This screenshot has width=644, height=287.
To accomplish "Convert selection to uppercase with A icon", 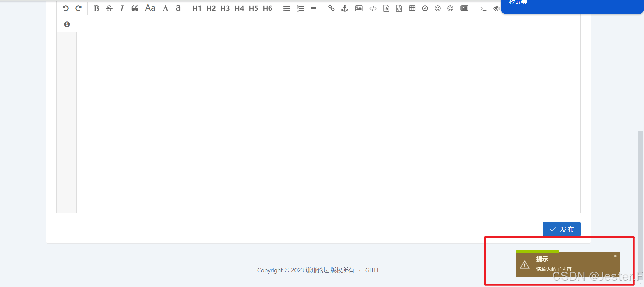I will (165, 8).
